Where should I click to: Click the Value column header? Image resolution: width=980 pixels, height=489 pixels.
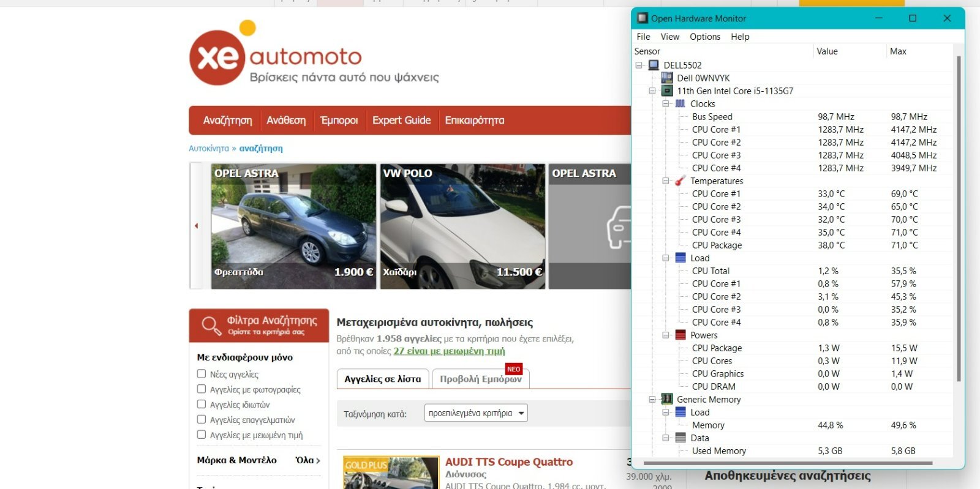[827, 51]
